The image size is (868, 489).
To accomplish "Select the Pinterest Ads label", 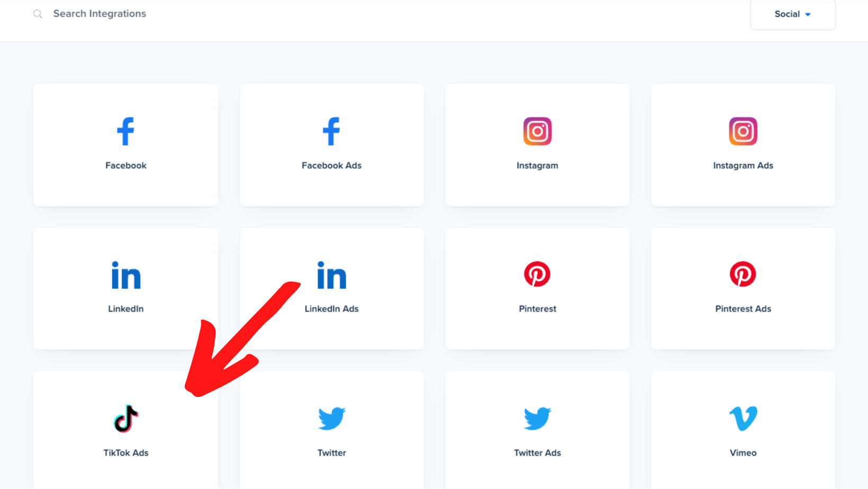I will [743, 309].
